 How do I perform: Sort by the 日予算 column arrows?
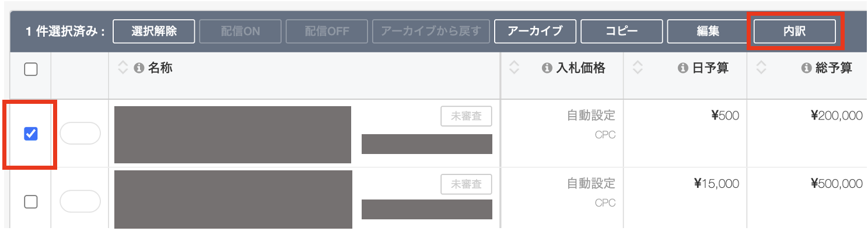click(x=638, y=69)
